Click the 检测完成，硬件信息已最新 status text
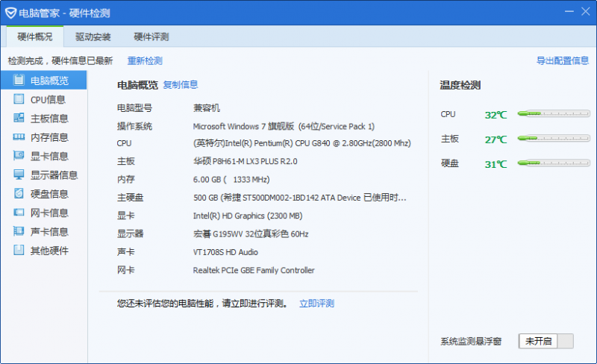The width and height of the screenshot is (597, 364). click(60, 61)
